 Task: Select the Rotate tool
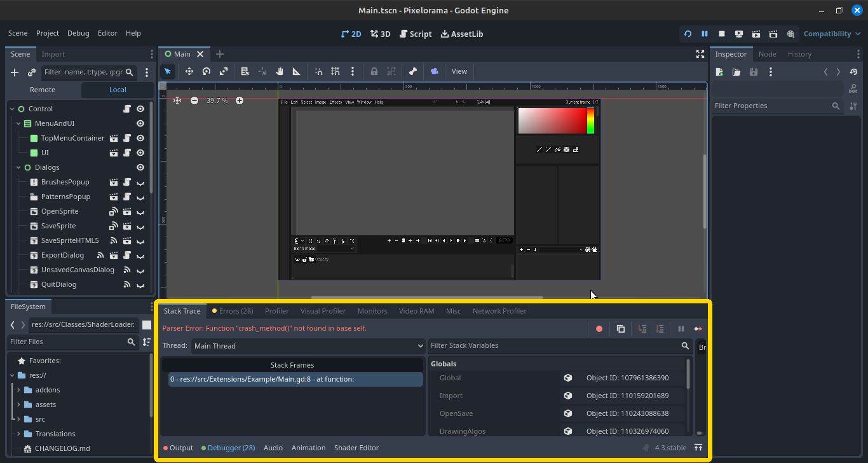[x=206, y=71]
